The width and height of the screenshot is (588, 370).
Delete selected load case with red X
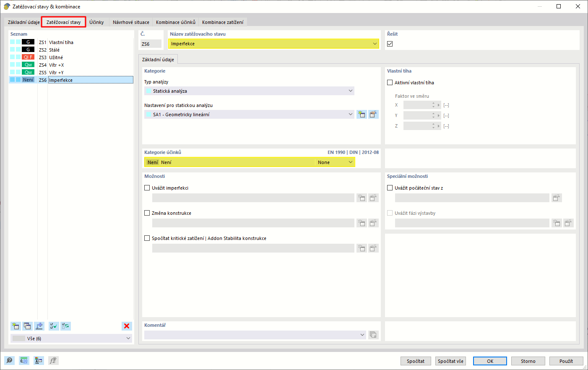[127, 326]
